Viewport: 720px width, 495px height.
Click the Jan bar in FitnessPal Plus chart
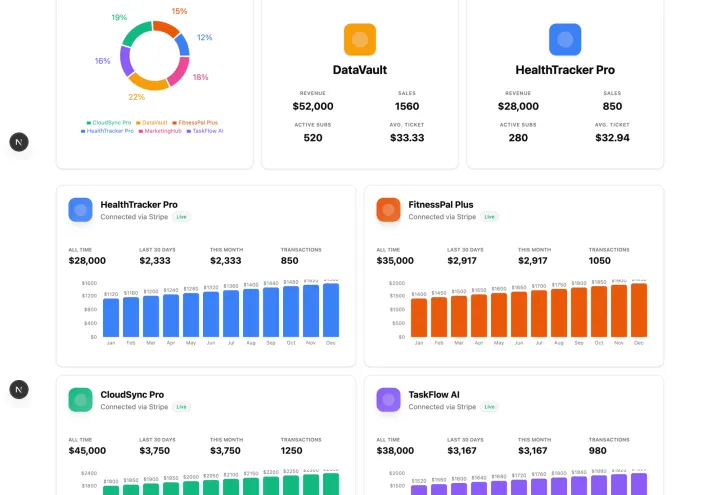coord(419,318)
